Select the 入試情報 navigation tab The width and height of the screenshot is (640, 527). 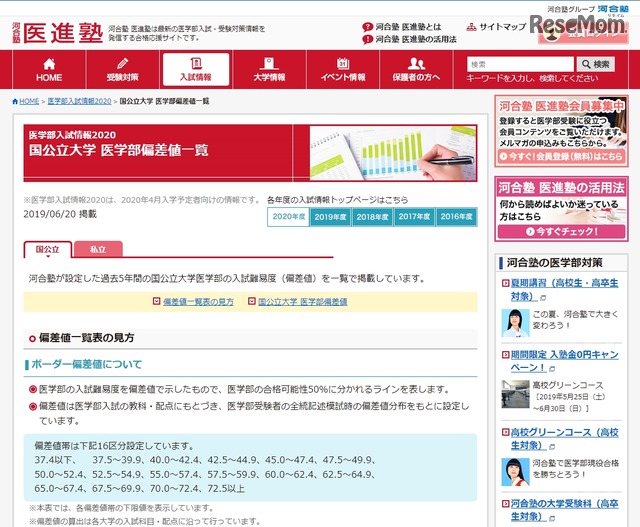click(x=196, y=69)
